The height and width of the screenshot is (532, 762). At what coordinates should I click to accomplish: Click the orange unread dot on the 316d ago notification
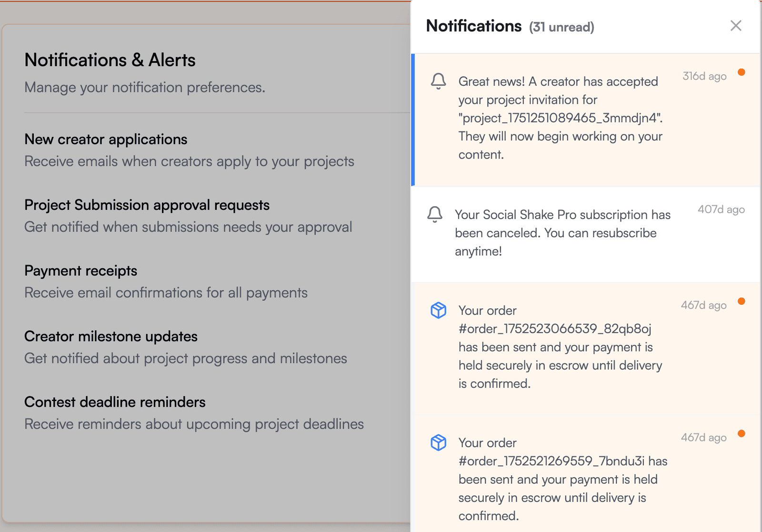(742, 72)
